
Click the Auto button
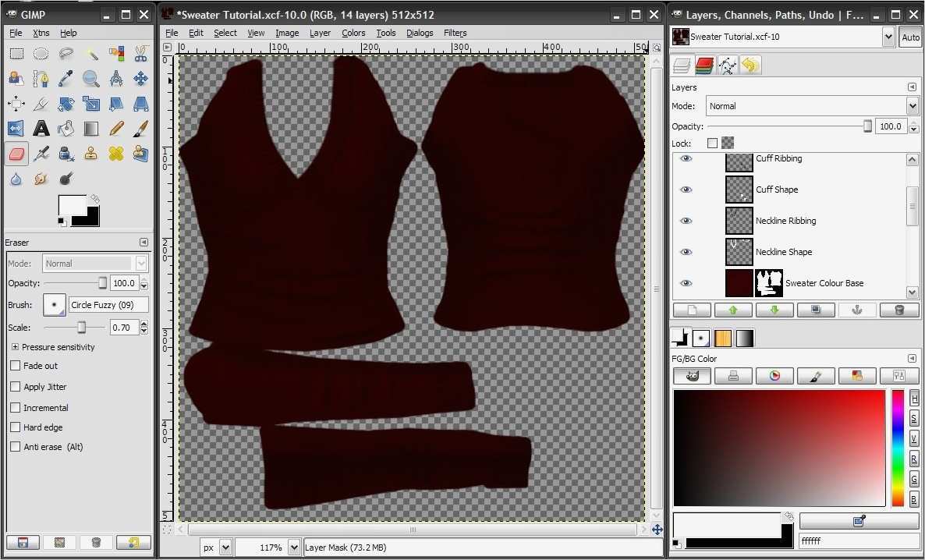click(x=910, y=37)
